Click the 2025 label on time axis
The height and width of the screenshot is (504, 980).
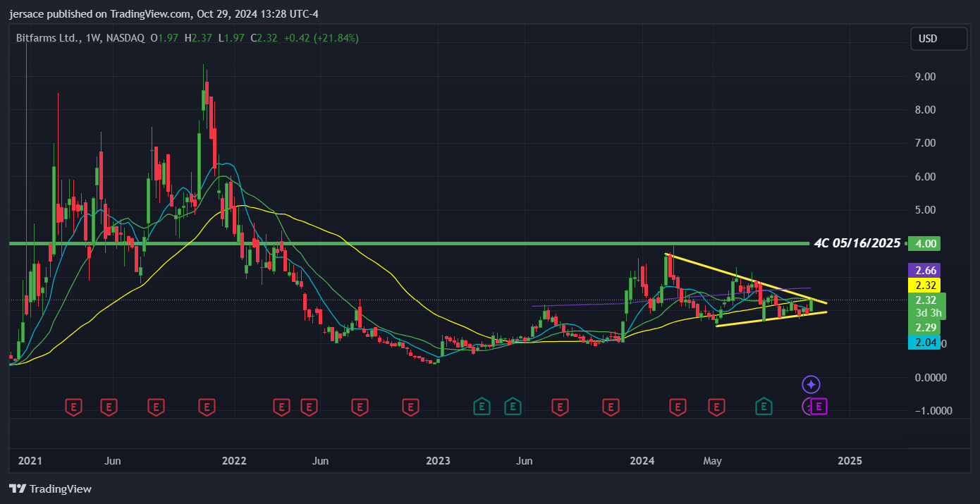pyautogui.click(x=850, y=461)
